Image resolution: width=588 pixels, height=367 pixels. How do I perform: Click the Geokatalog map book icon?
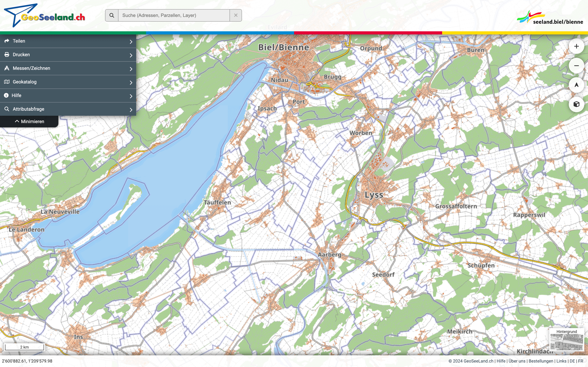7,82
